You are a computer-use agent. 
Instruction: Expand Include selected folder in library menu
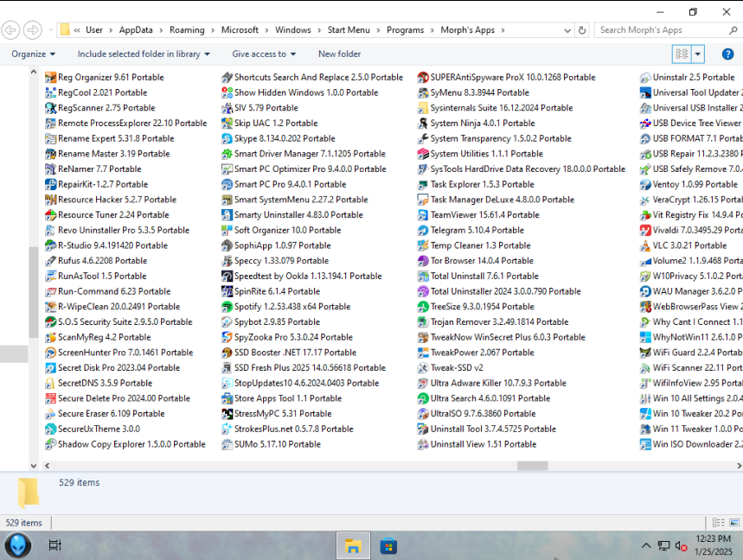pyautogui.click(x=144, y=54)
